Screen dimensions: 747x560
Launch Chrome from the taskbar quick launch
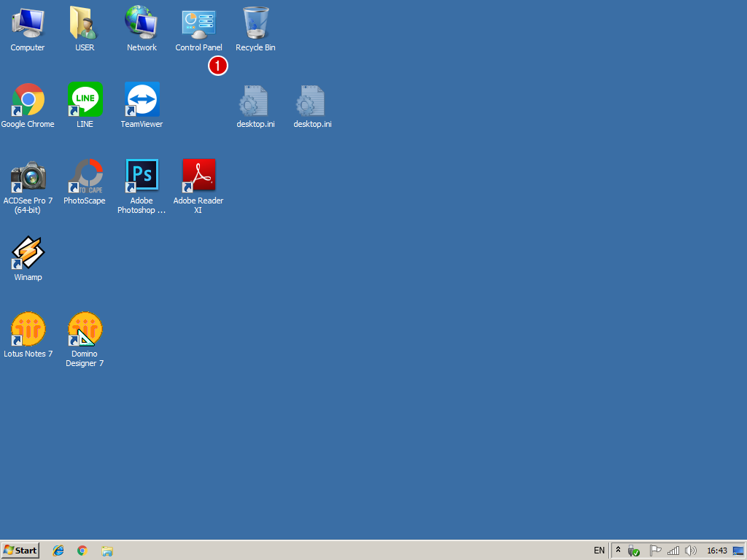click(82, 551)
